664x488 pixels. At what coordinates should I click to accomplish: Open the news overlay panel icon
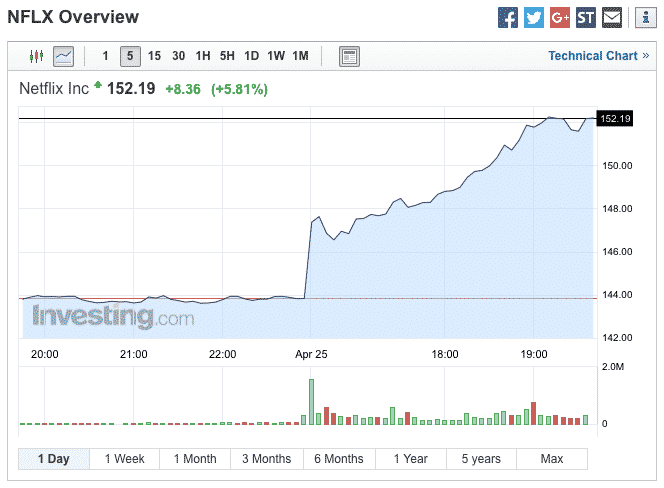click(349, 56)
